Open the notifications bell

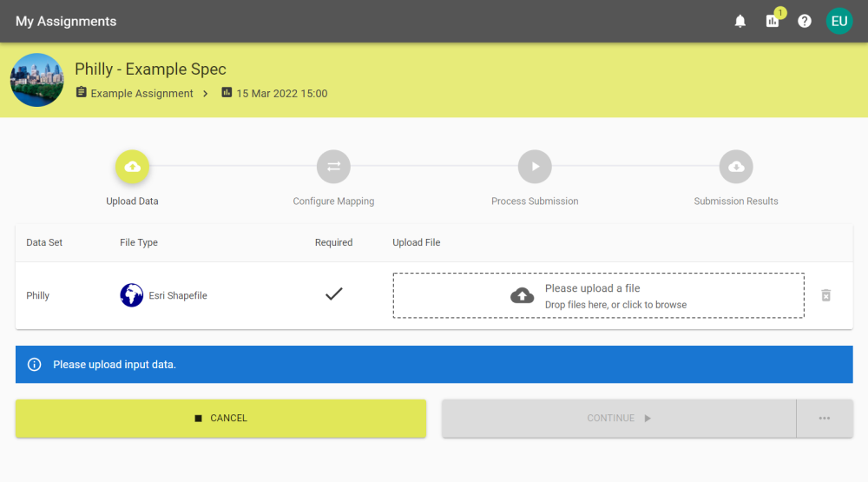[x=740, y=21]
